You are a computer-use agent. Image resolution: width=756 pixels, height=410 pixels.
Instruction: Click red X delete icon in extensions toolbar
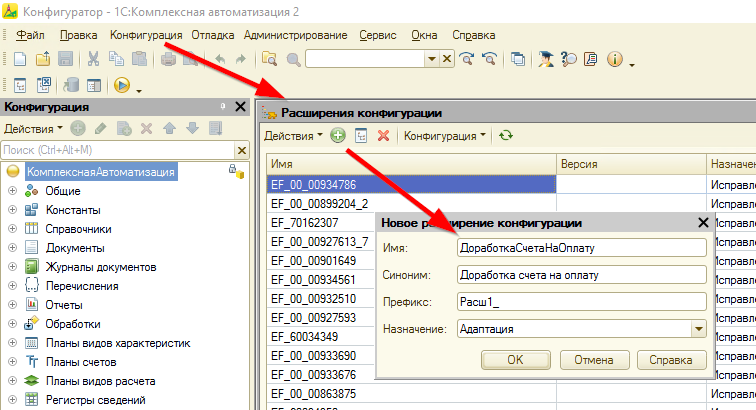point(383,136)
